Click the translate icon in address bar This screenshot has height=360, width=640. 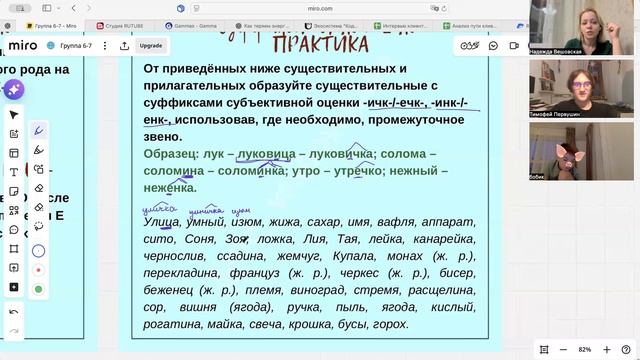click(434, 8)
